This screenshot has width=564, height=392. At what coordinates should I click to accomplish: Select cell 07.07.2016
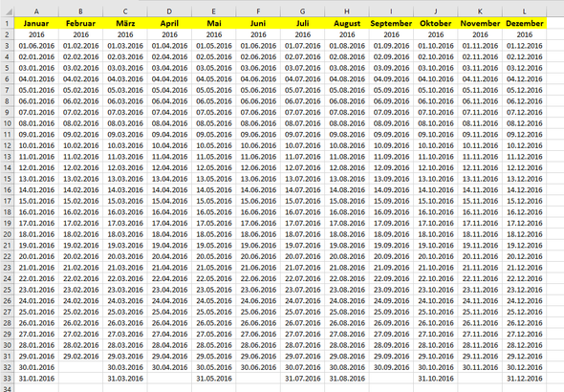coord(302,112)
